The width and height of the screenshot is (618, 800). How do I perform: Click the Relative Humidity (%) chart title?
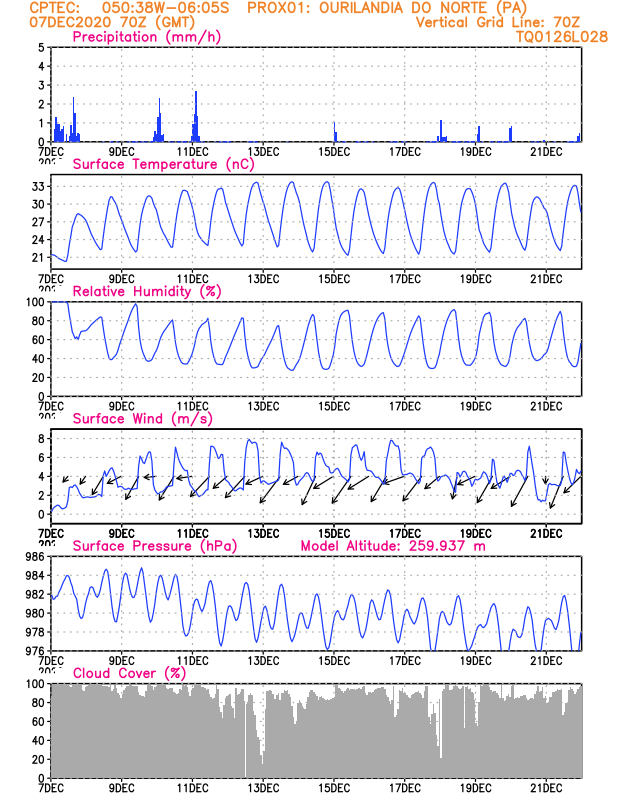click(x=147, y=291)
